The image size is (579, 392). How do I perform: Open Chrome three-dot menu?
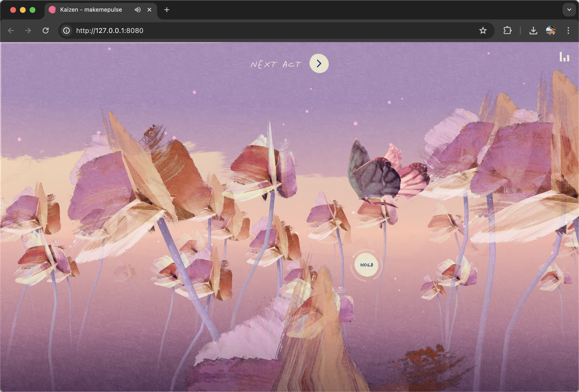pos(568,31)
